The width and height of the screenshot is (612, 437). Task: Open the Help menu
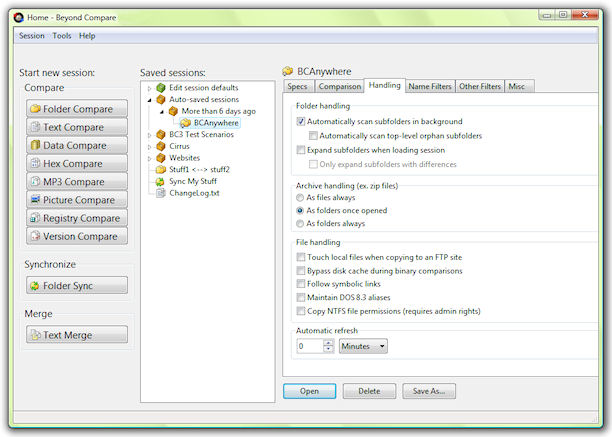click(87, 36)
